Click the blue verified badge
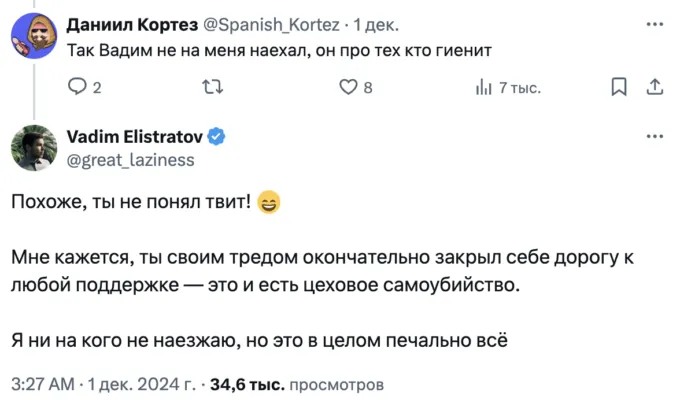Image resolution: width=680 pixels, height=400 pixels. pos(215,137)
